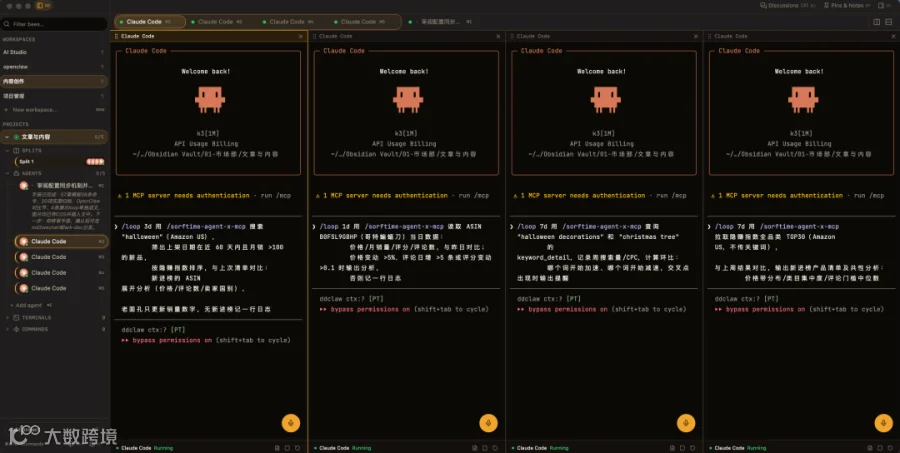900x453 pixels.
Task: Click Running status in /loop 3d pane footer
Action: tap(164, 448)
